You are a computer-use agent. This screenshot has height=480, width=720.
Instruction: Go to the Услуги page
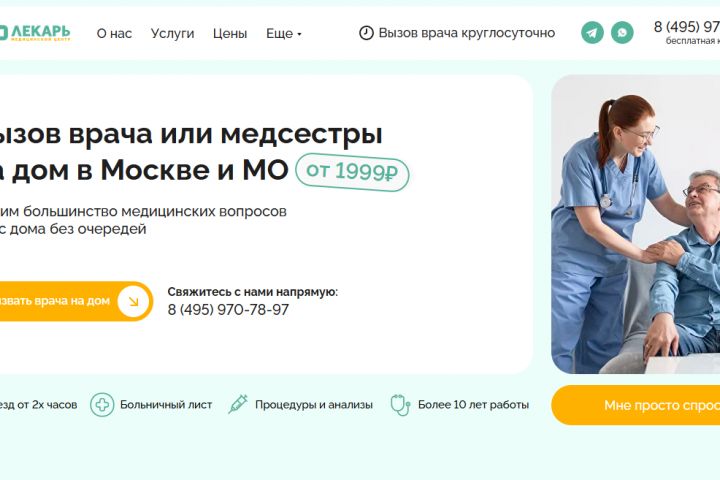(172, 34)
